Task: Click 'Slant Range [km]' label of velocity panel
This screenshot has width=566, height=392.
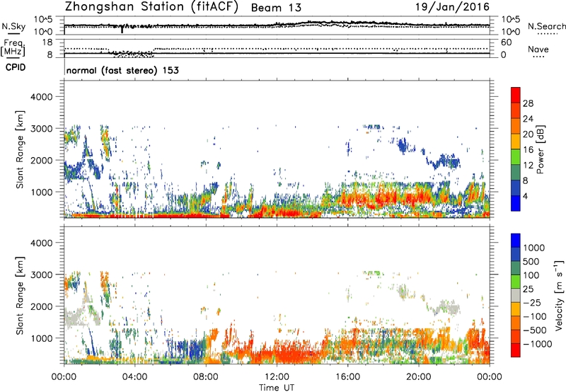Action: [x=20, y=295]
